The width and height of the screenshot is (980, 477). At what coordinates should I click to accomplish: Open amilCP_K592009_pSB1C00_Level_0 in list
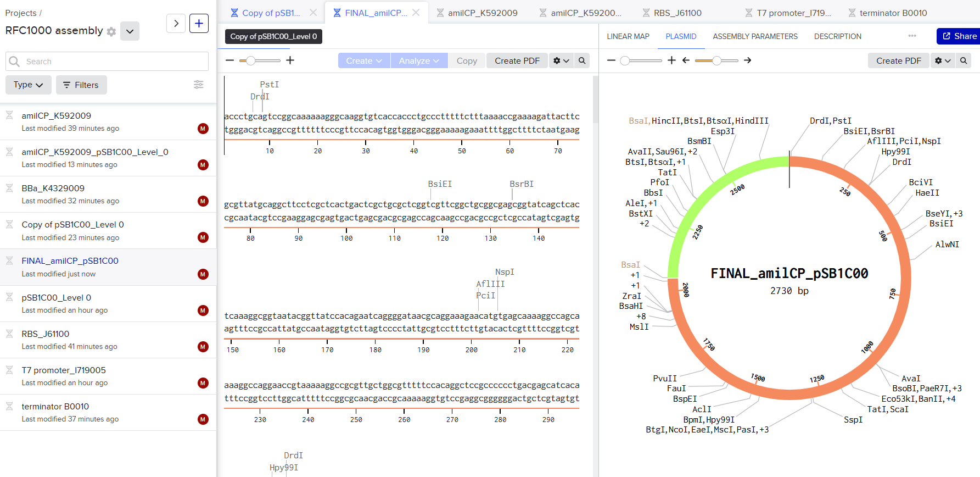pos(108,158)
